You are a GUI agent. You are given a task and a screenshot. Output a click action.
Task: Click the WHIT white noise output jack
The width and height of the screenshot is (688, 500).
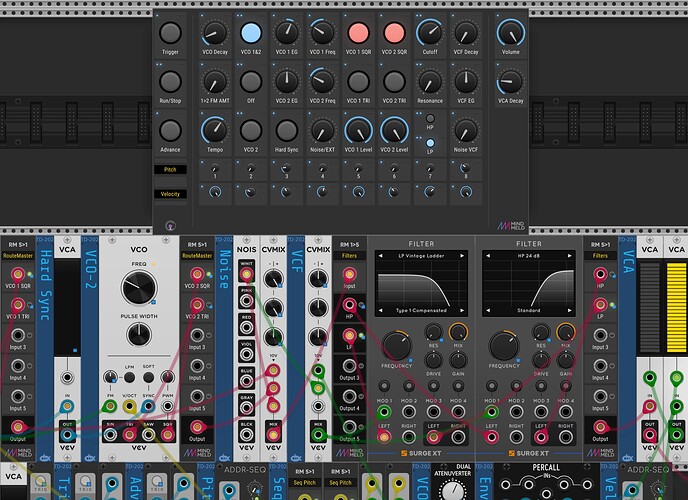[x=247, y=275]
